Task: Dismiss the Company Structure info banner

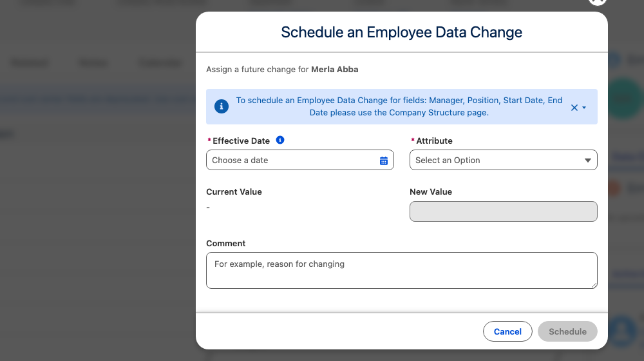Action: coord(574,108)
